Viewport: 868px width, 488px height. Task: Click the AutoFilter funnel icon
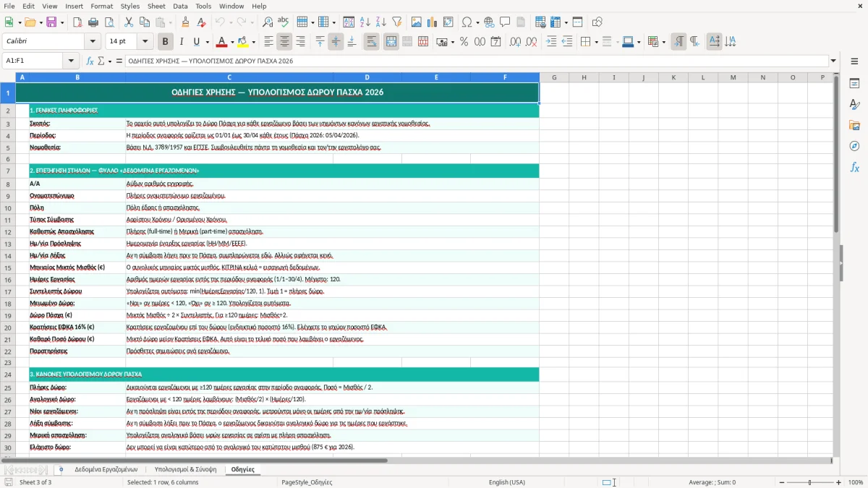click(x=397, y=22)
